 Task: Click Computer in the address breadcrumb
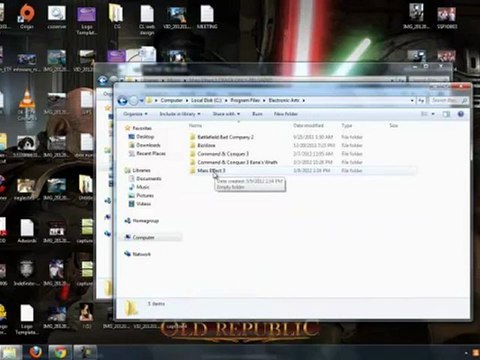click(171, 100)
